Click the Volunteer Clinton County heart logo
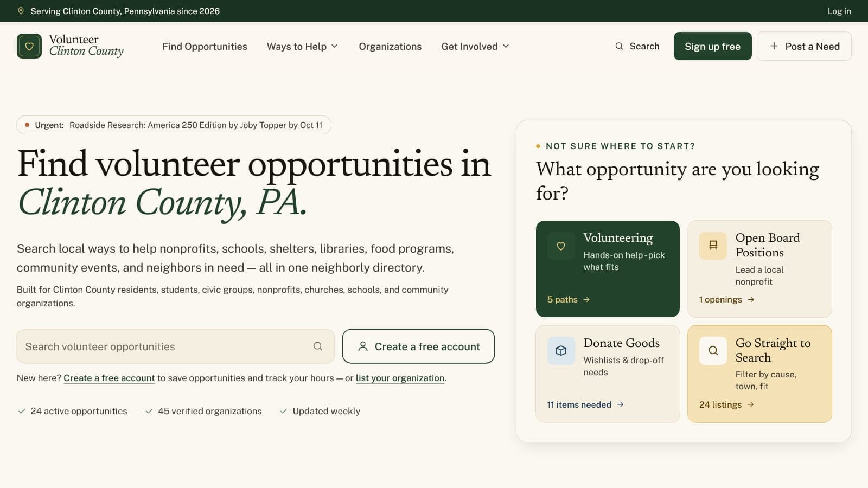Screen dimensions: 868x488 coord(29,46)
